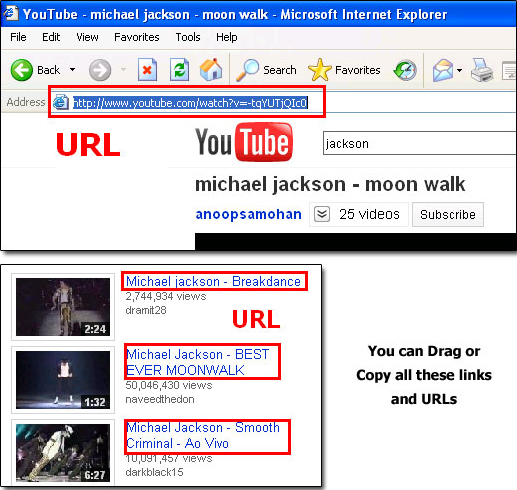Viewport: 517px width, 490px height.
Task: Stop page loading with red X icon
Action: tap(147, 69)
